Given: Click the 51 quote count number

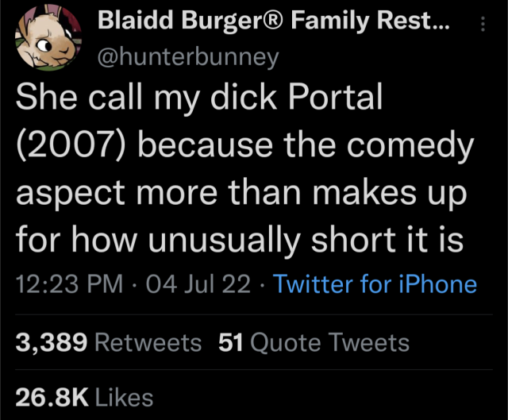Looking at the screenshot, I should click(229, 343).
